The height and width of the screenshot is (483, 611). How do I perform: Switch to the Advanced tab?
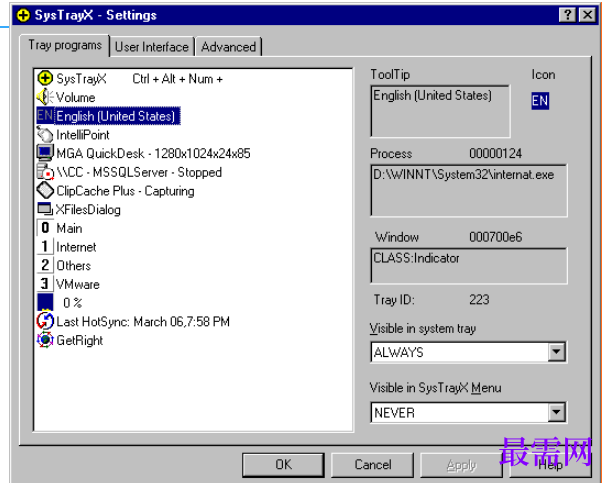click(x=228, y=47)
